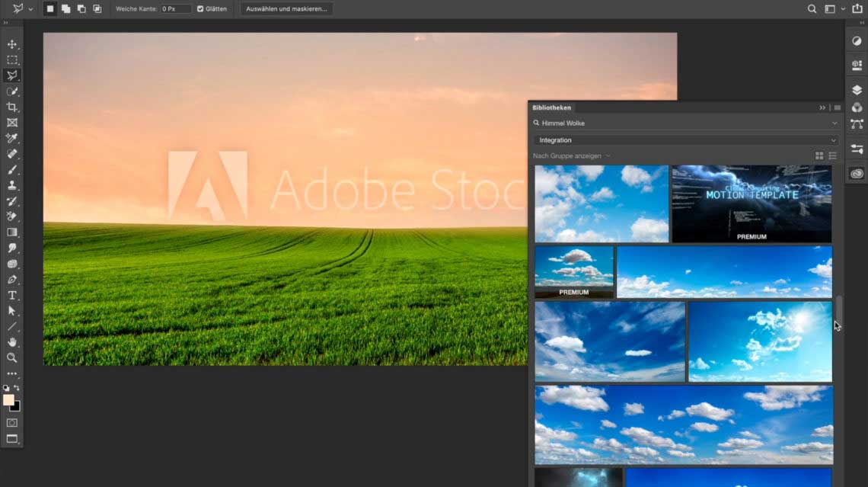The width and height of the screenshot is (868, 487).
Task: Open the Adjustments panel icon
Action: coord(857,41)
